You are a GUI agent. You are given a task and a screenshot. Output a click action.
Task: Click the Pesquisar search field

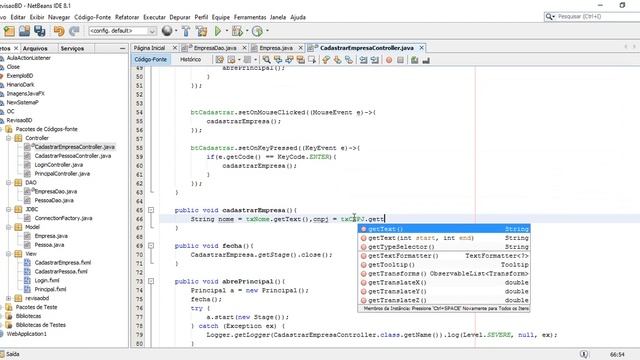[598, 16]
